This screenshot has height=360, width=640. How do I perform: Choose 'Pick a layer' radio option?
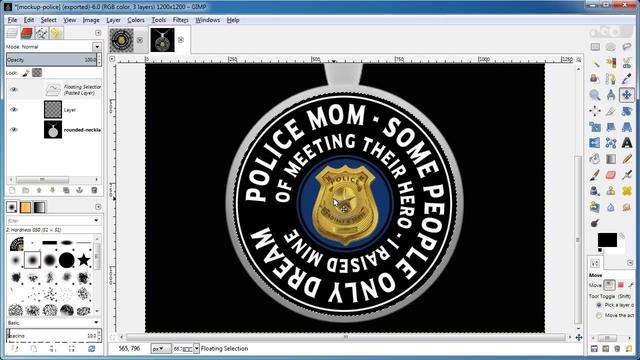click(599, 305)
